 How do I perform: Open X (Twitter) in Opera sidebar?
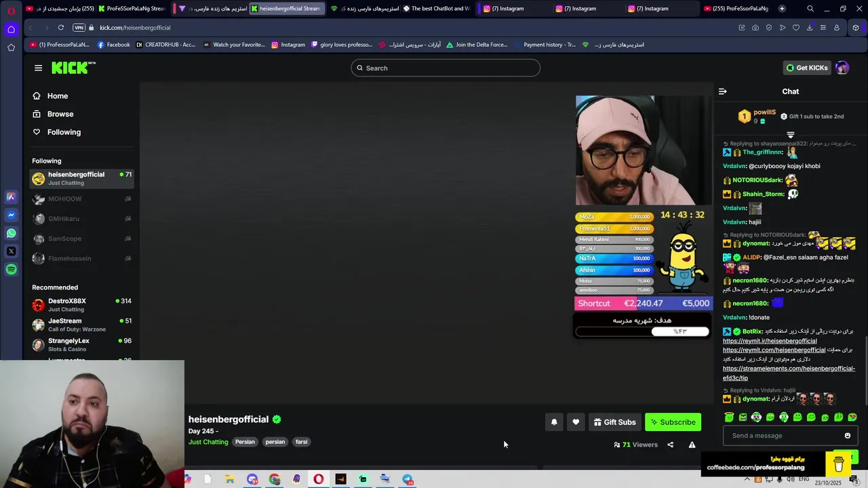pyautogui.click(x=11, y=251)
